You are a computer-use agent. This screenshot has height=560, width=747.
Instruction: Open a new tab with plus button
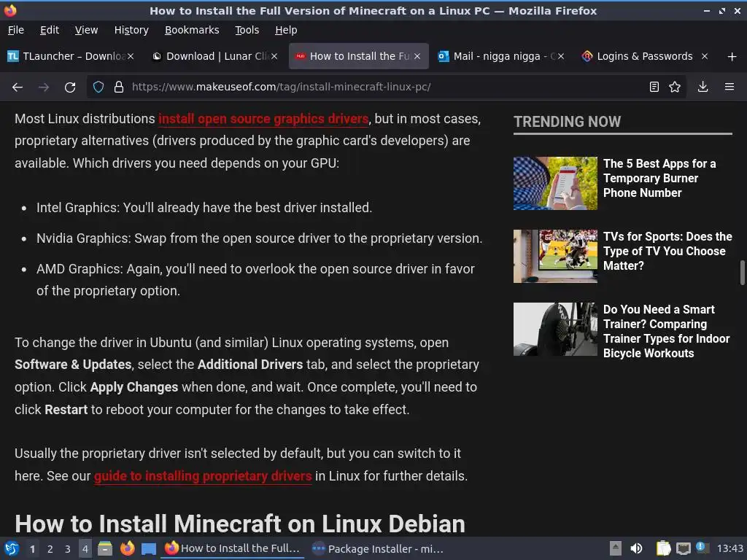pos(732,57)
